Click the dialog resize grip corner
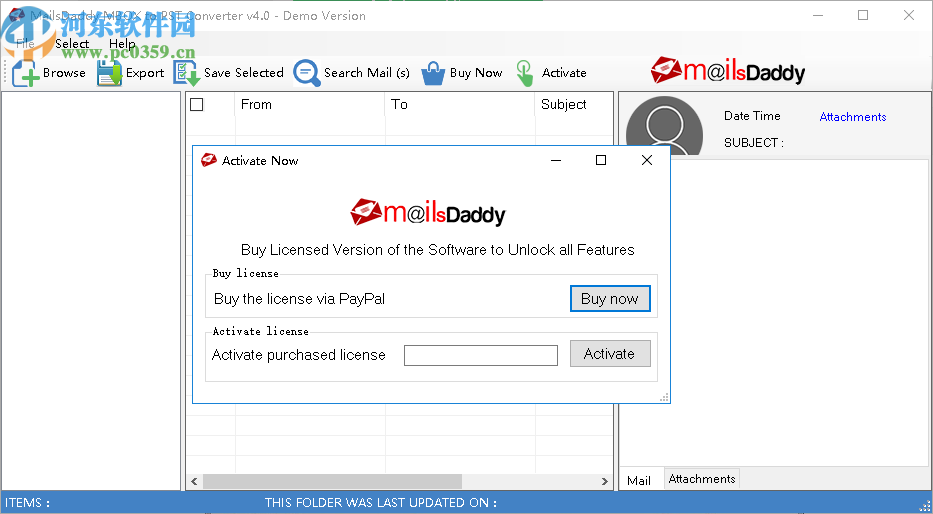 click(665, 397)
